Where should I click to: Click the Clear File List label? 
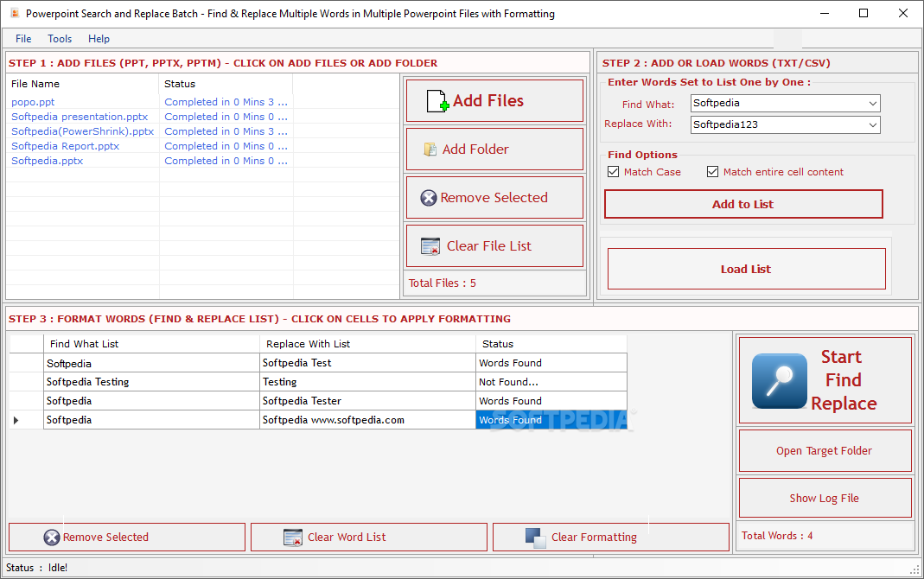[x=489, y=246]
